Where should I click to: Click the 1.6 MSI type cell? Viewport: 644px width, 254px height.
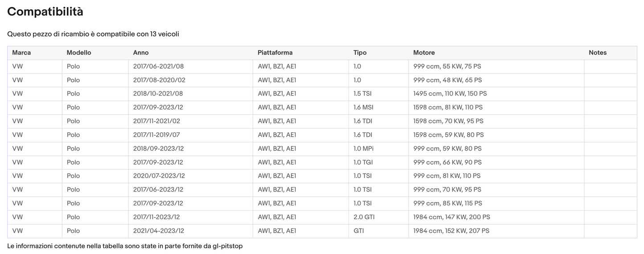tap(364, 108)
